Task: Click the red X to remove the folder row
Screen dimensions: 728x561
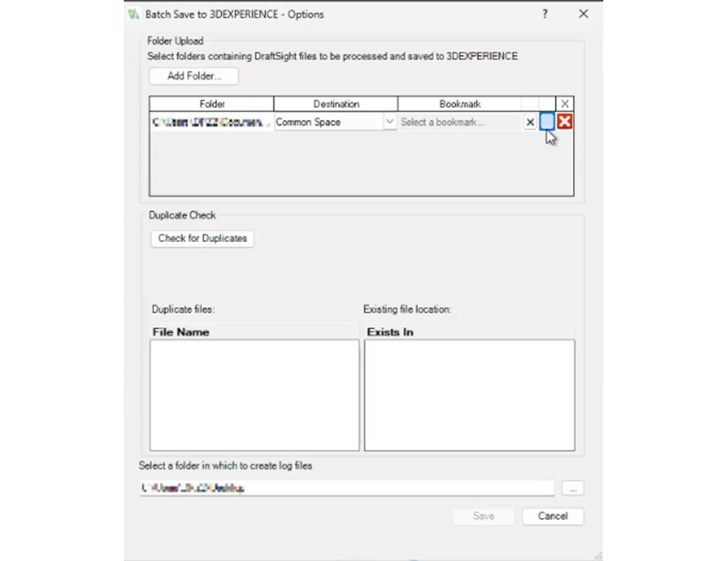Action: pos(565,122)
